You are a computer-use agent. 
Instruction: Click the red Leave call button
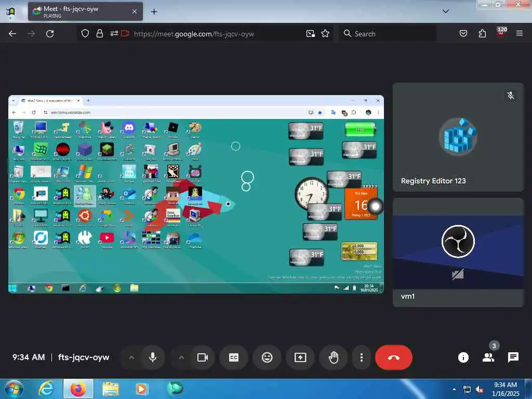394,357
